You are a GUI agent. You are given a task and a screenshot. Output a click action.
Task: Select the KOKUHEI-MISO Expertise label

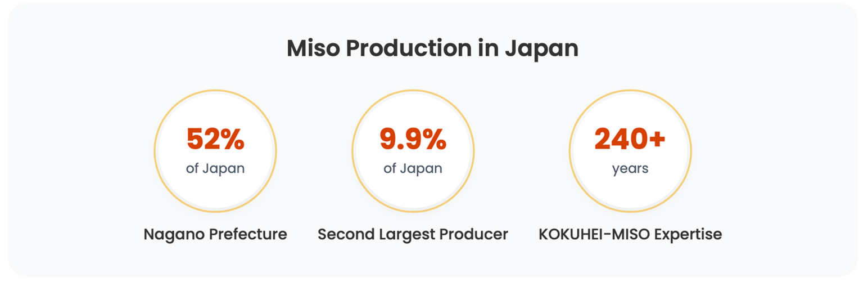630,234
